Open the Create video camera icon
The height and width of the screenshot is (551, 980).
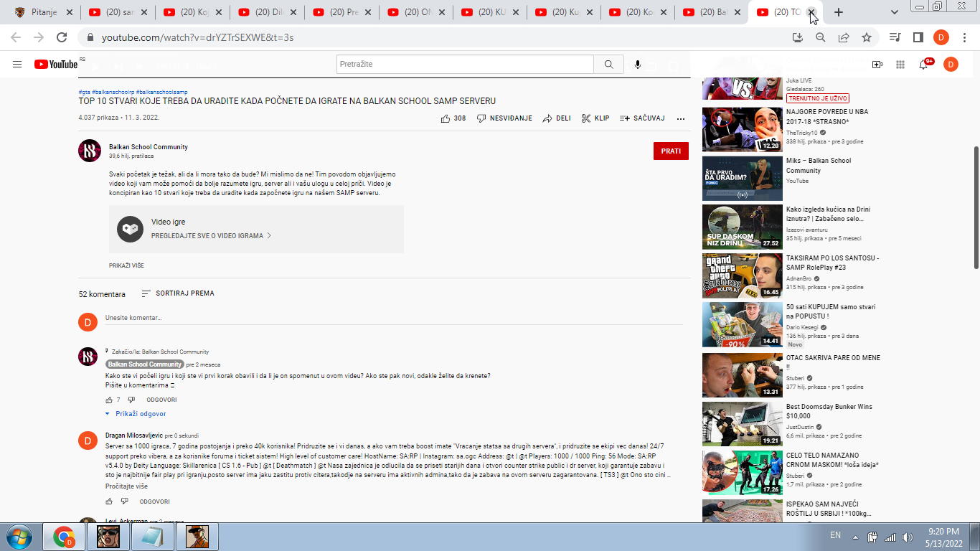click(877, 65)
